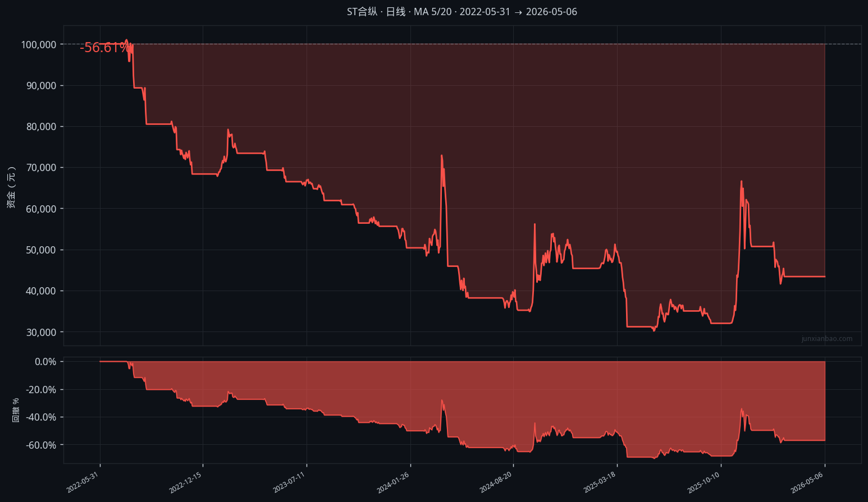Screen dimensions: 868x502
Task: Click the 回撤 % axis title
Action: (x=16, y=410)
